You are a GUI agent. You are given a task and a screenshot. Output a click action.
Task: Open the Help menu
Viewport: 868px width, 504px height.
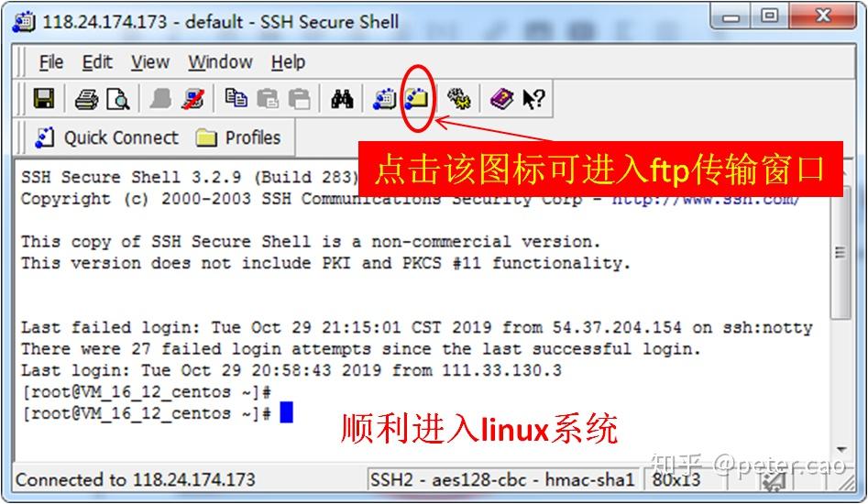coord(288,62)
